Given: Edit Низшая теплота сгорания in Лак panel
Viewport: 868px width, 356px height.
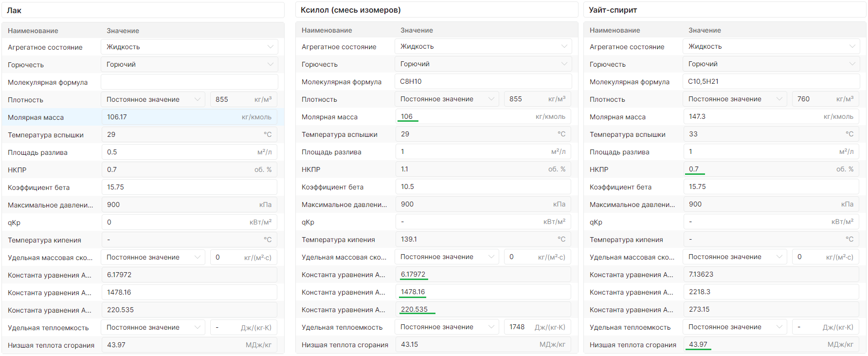Looking at the screenshot, I should pos(189,345).
